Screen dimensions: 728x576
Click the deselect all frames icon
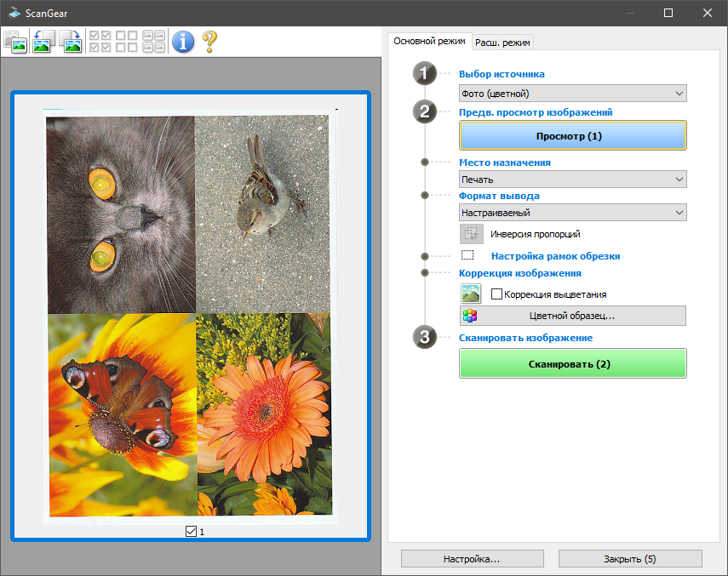pos(126,42)
